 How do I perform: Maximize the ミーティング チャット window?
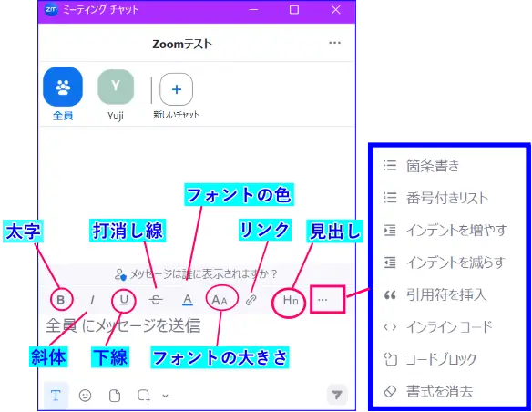pos(294,10)
